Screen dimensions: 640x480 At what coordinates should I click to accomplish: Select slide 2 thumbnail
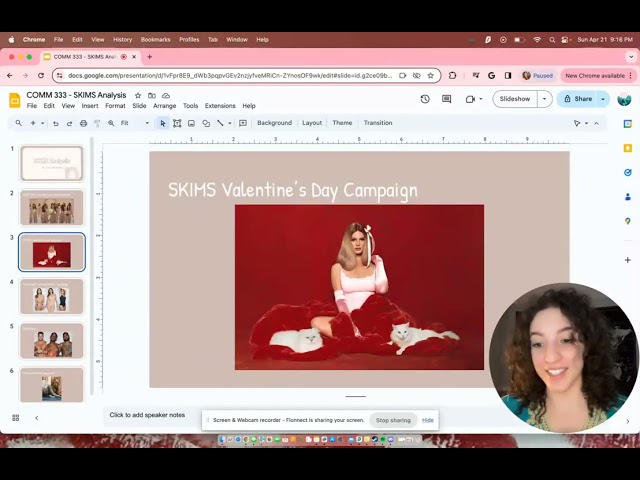(52, 208)
